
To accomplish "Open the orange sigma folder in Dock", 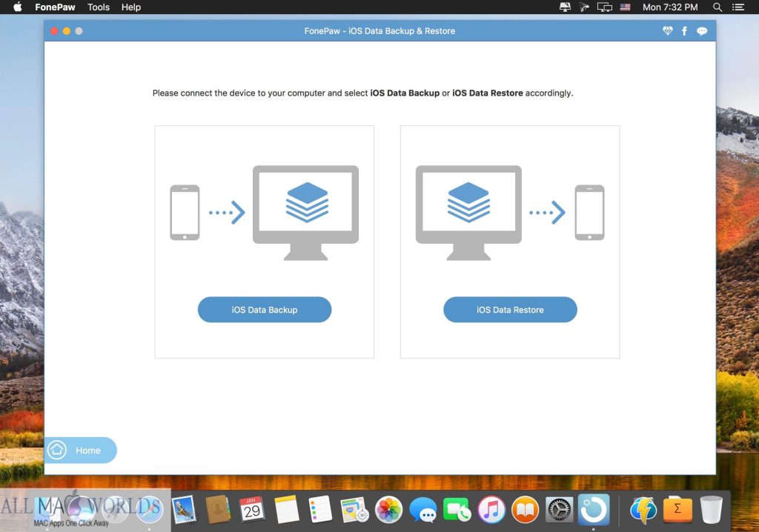I will pos(677,510).
